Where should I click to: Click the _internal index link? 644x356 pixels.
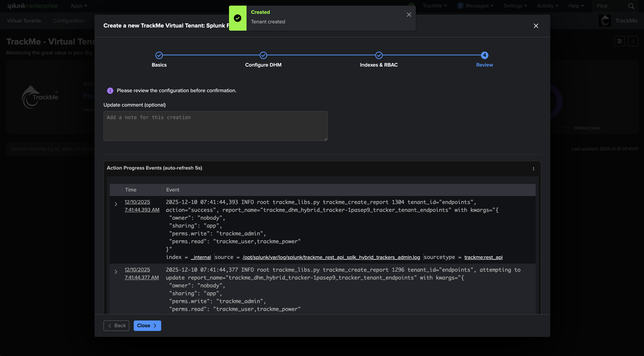pos(201,257)
